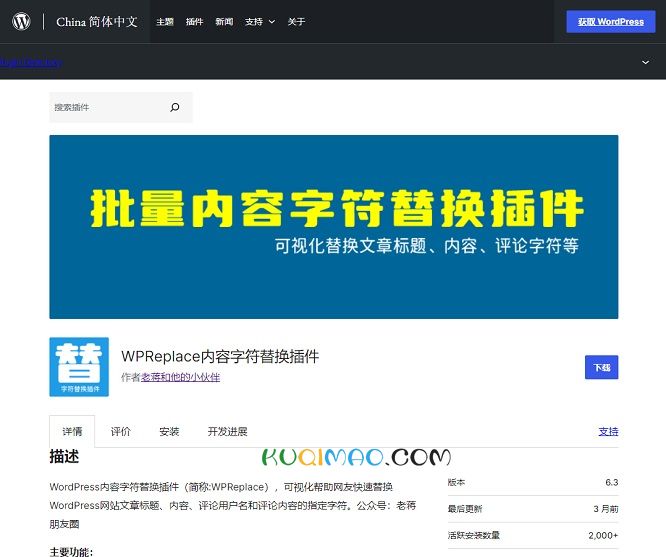
Task: Open the 关于 menu item
Action: click(296, 22)
